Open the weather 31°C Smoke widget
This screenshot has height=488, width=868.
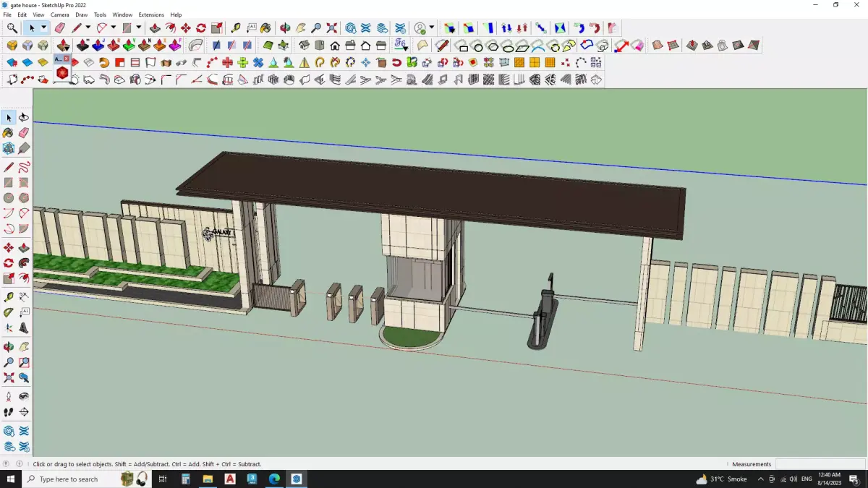(721, 479)
